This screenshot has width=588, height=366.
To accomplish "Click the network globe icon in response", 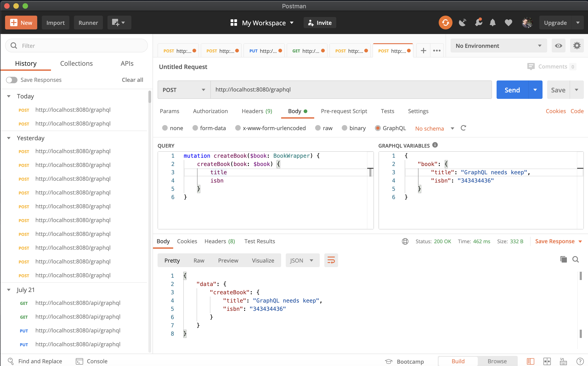I will tap(405, 241).
